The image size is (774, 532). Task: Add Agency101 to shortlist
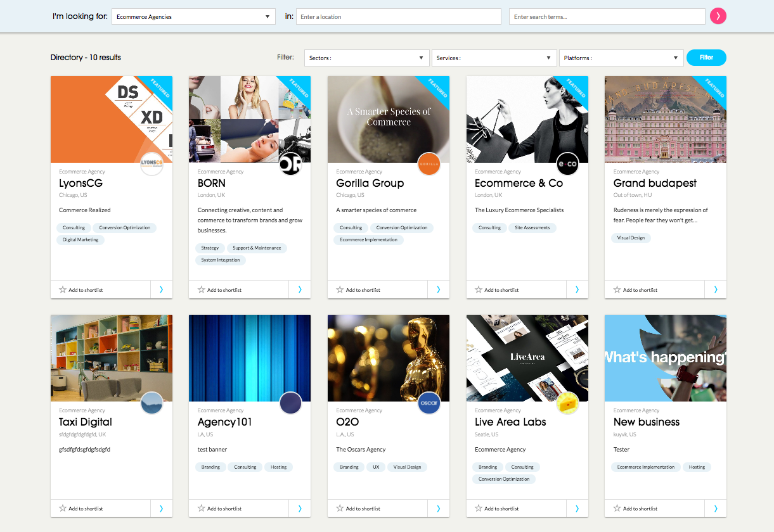(x=220, y=509)
